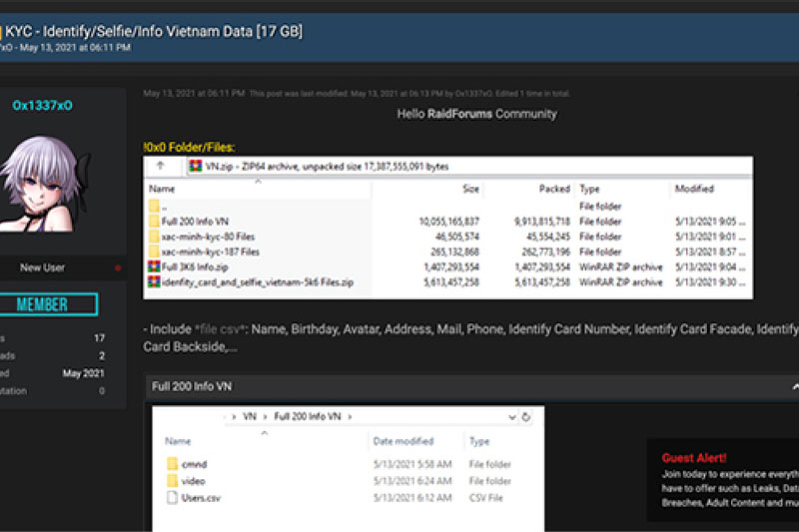Select the xac-minh-kyc-80 Files folder icon
Viewport: 799px width, 532px height.
tap(154, 237)
